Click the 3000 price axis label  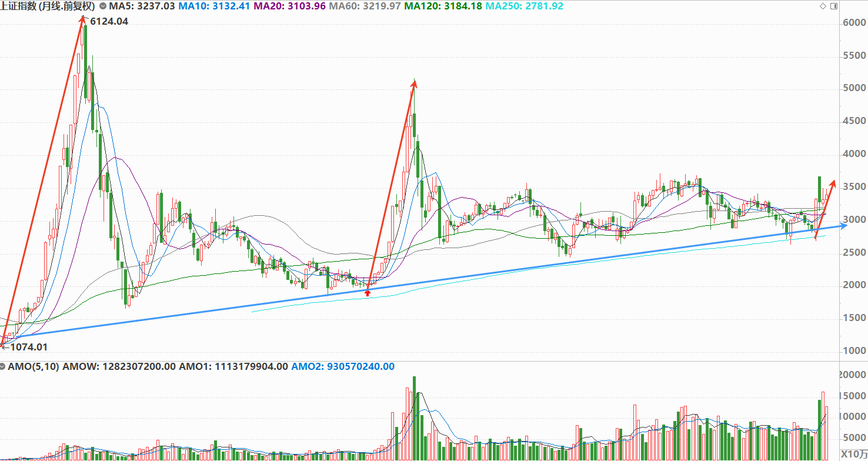tap(854, 220)
